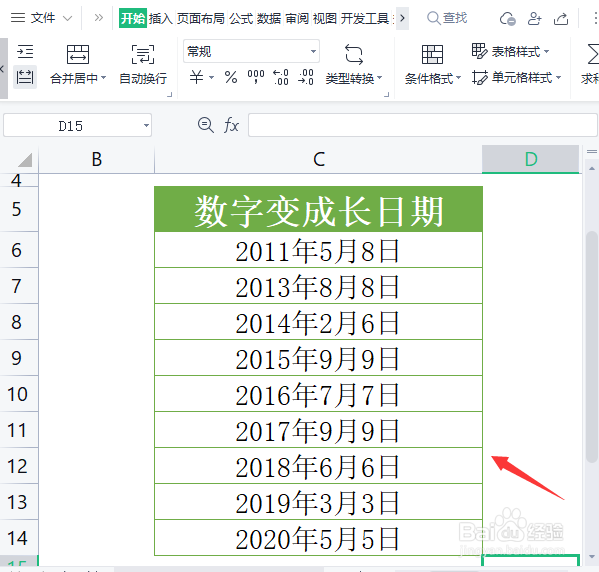The width and height of the screenshot is (599, 572).
Task: Apply percent style format
Action: tap(231, 77)
